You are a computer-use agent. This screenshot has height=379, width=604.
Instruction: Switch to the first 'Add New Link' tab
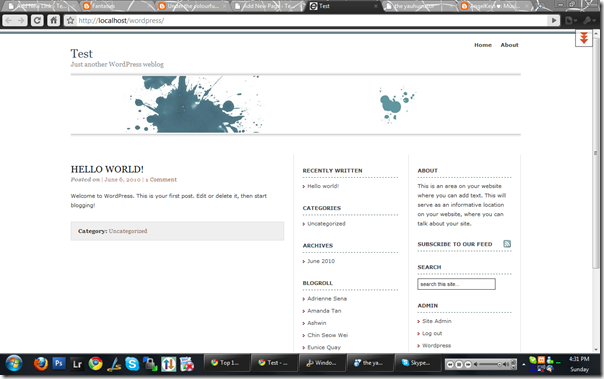coord(40,6)
